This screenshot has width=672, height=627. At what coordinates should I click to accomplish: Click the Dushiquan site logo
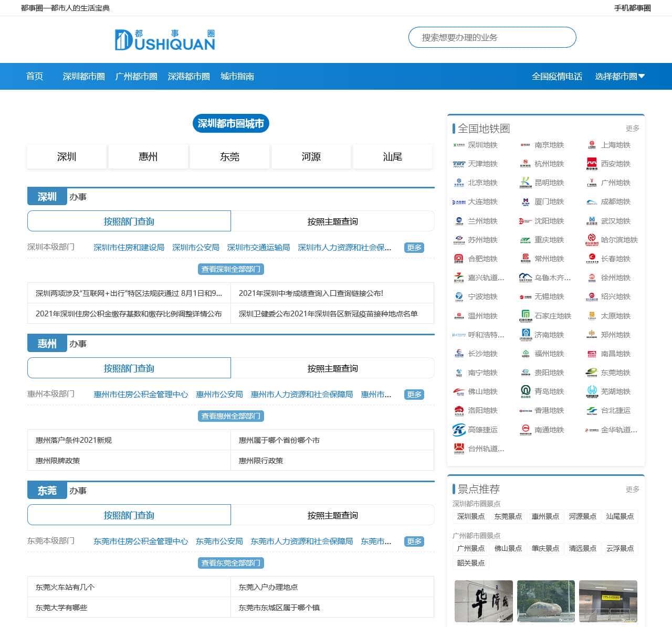[165, 40]
